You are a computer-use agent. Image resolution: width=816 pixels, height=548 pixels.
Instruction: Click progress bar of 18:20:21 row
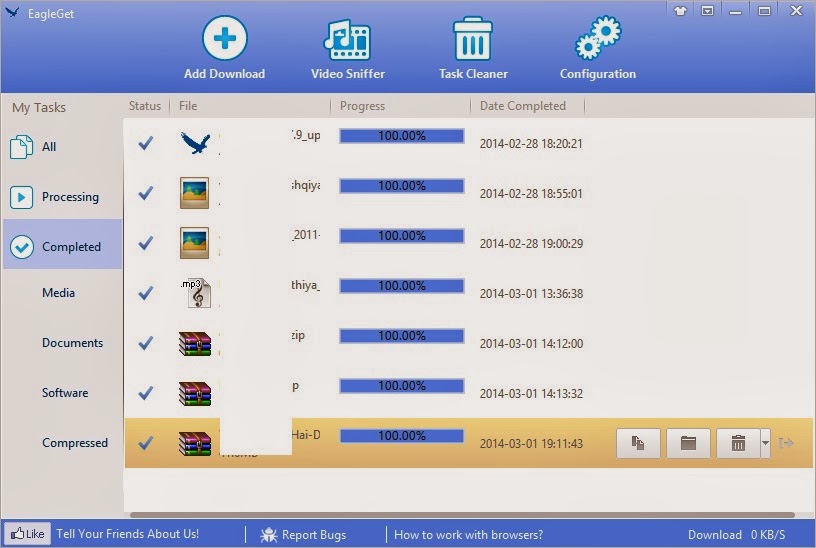(x=402, y=136)
